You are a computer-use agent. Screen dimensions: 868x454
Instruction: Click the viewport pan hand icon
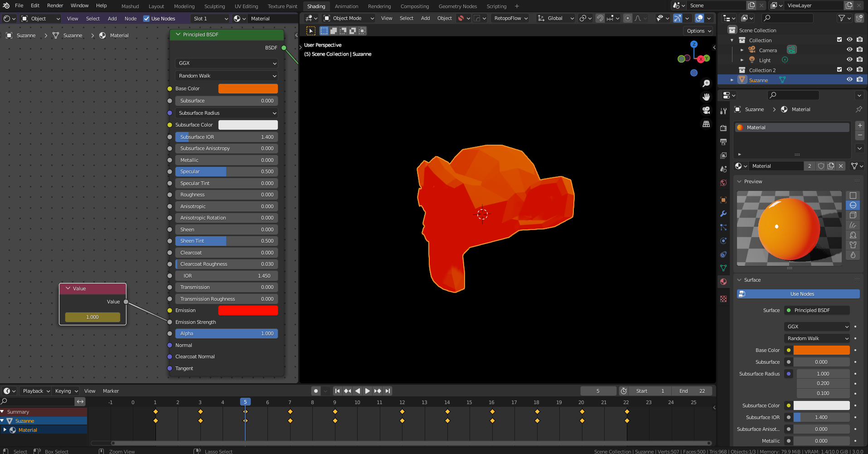(706, 97)
